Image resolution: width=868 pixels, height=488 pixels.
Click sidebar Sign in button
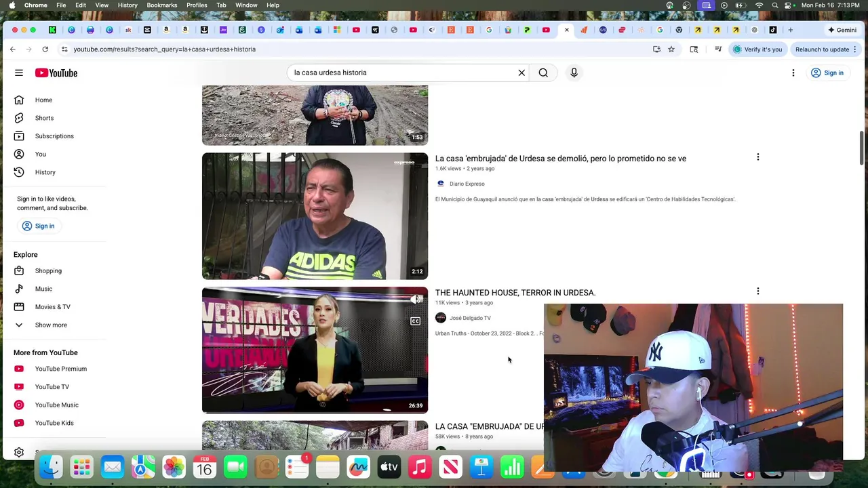click(x=39, y=226)
